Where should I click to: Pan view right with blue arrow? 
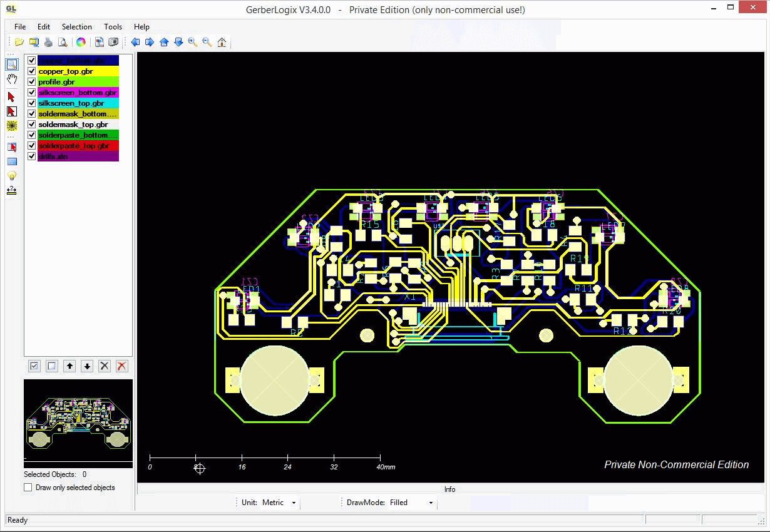pyautogui.click(x=150, y=43)
